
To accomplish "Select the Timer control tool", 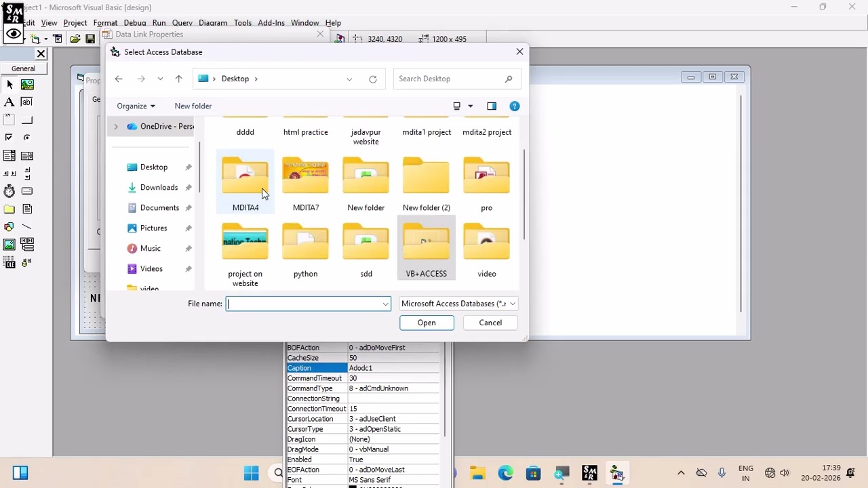I will click(9, 191).
